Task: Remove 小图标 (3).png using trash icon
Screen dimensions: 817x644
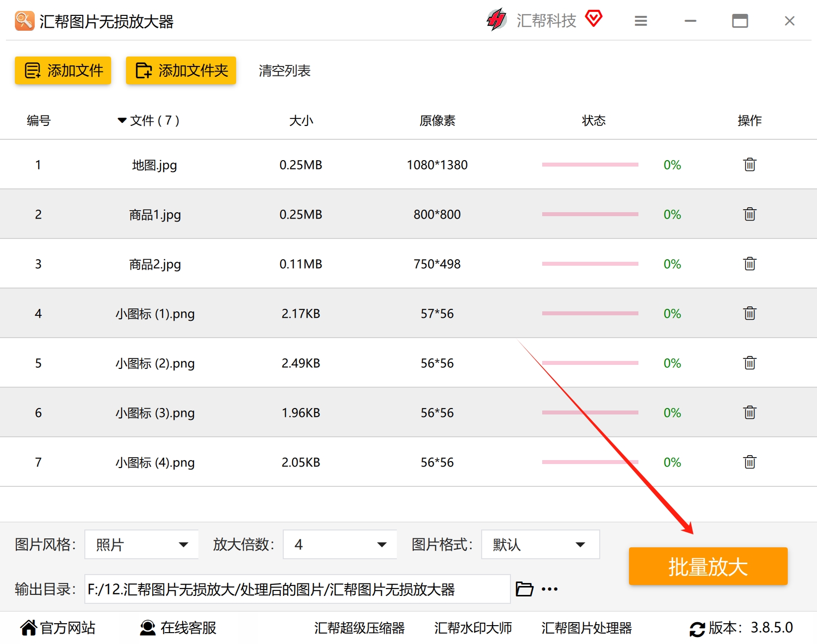Action: [x=750, y=412]
